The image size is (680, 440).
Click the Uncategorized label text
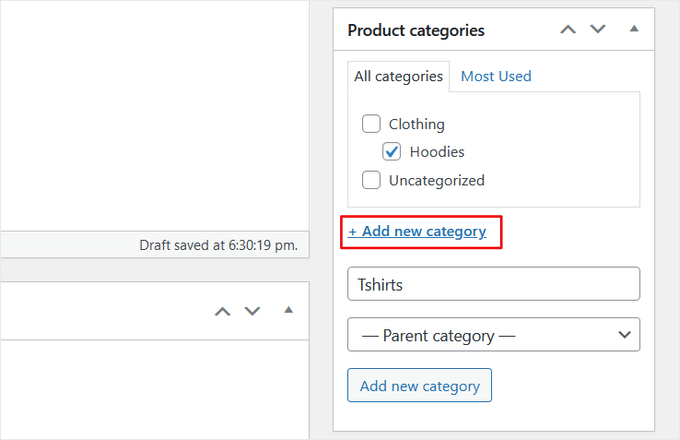pyautogui.click(x=436, y=180)
